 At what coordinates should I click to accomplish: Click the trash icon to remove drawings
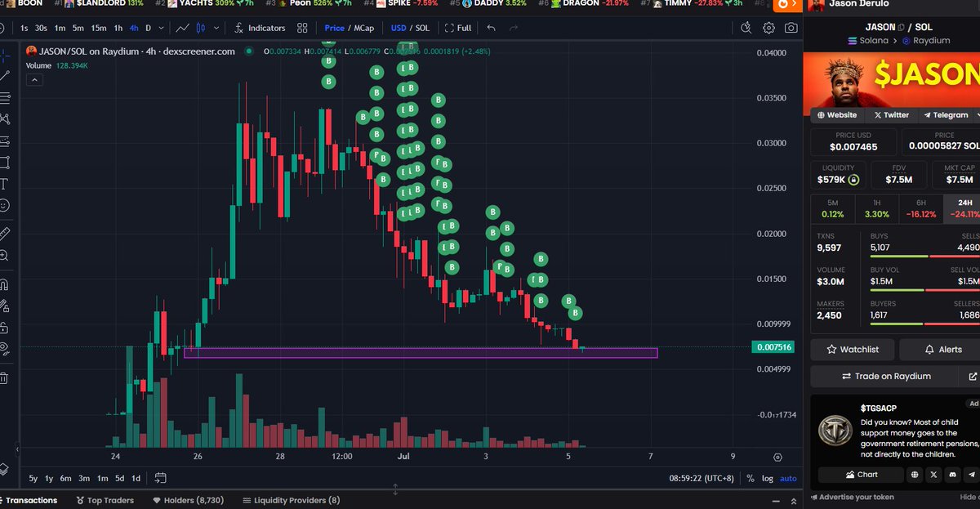pos(5,377)
